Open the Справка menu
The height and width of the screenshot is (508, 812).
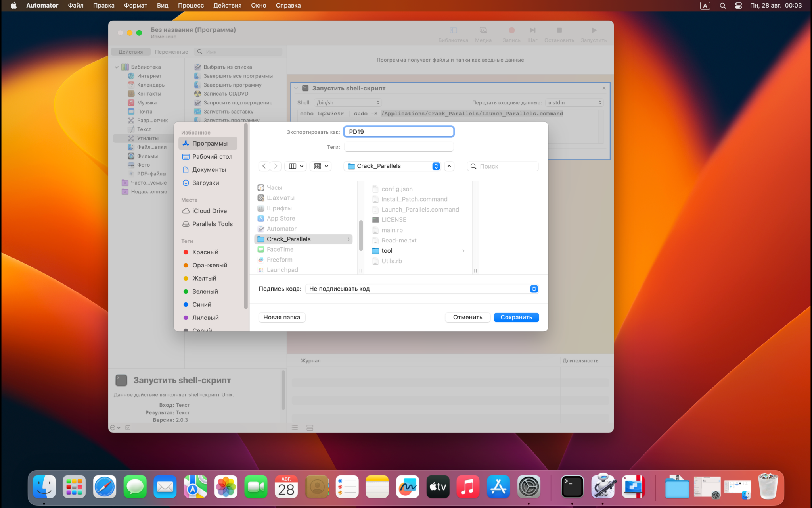[x=288, y=6]
